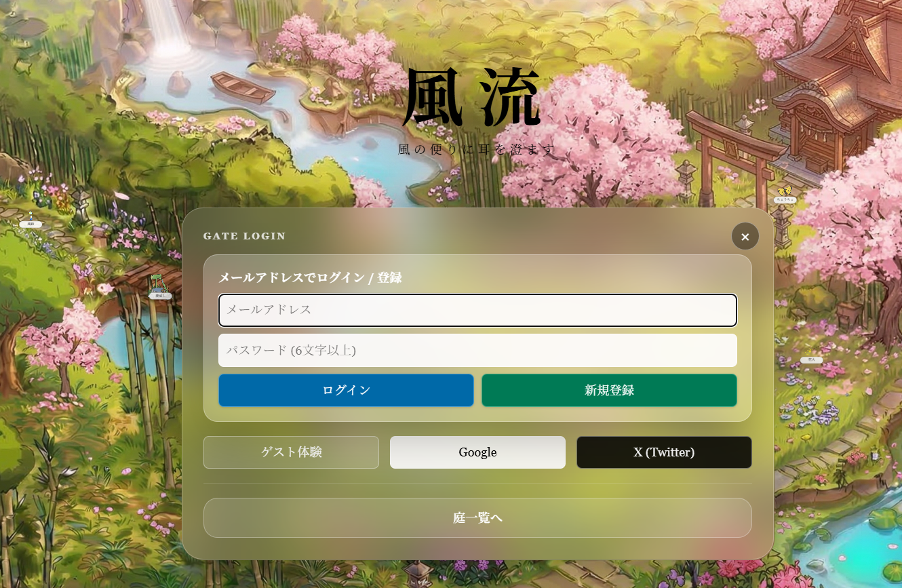Click the 鹿威し label near the bridge
902x588 pixels.
[160, 296]
